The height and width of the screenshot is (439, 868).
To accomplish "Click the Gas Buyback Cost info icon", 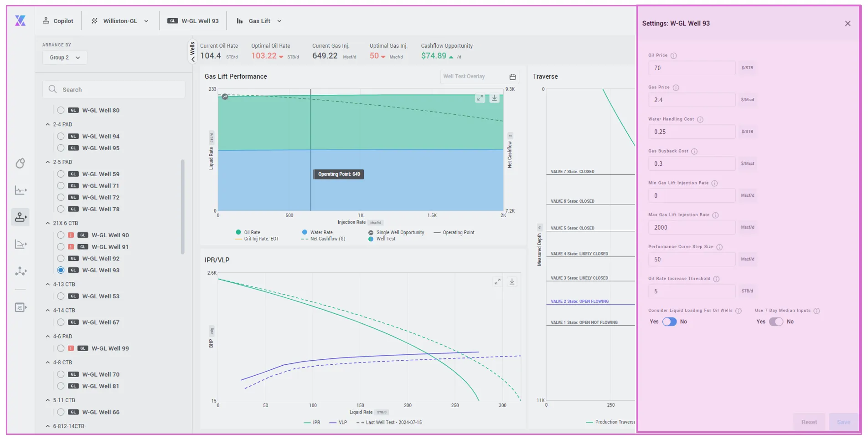I will (x=694, y=151).
